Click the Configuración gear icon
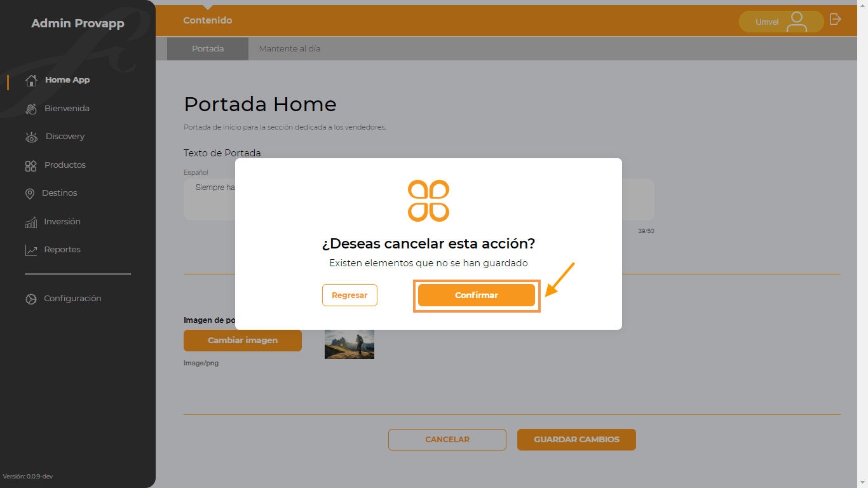868x488 pixels. [31, 299]
